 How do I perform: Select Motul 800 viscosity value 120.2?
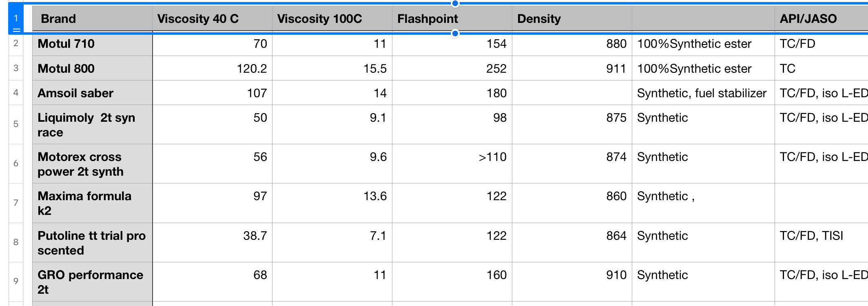(212, 69)
